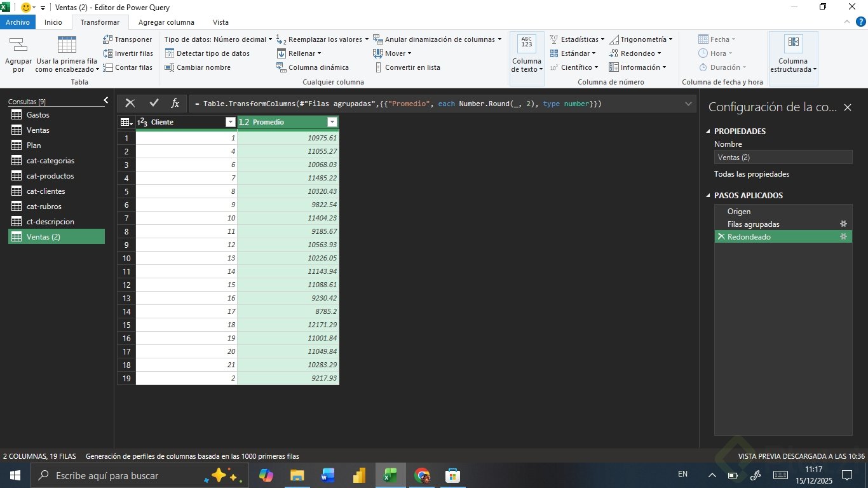Select the cat-productos query
Screen dimensions: 868x488
(57, 176)
